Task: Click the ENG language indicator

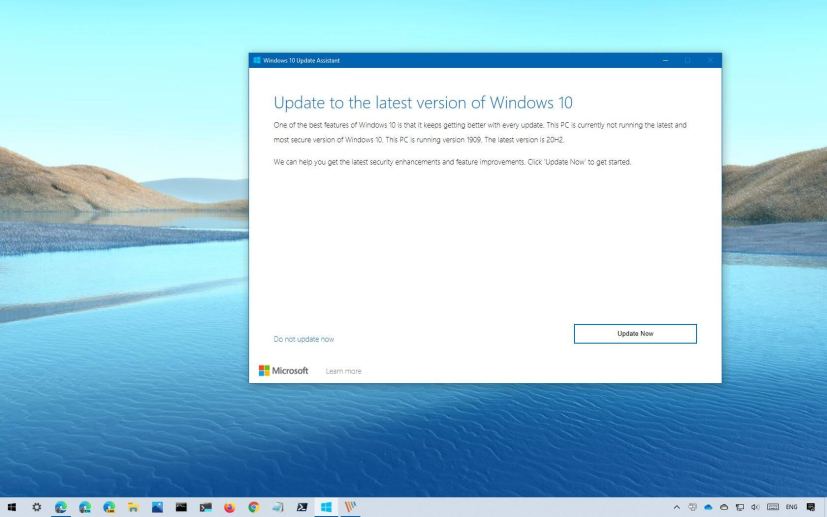Action: click(791, 507)
